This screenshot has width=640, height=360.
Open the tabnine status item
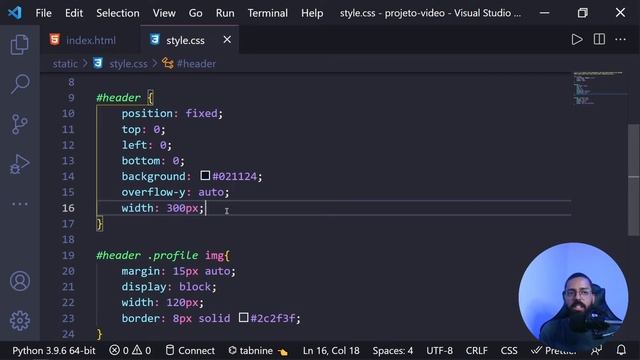pos(258,350)
